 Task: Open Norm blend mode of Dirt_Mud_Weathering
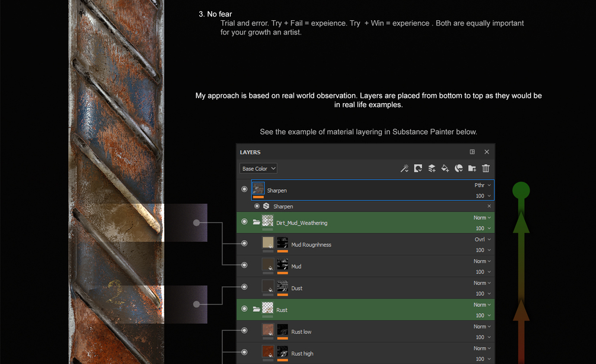pyautogui.click(x=482, y=218)
